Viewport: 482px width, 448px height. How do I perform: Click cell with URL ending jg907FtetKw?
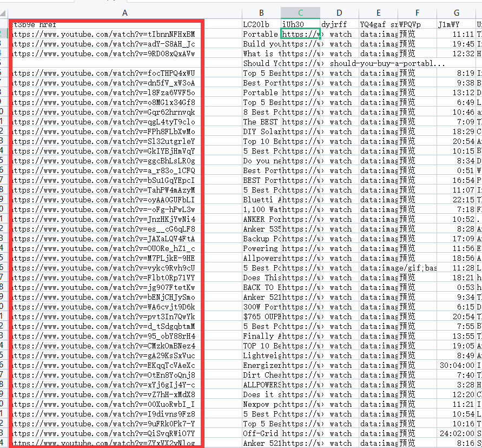(125, 287)
